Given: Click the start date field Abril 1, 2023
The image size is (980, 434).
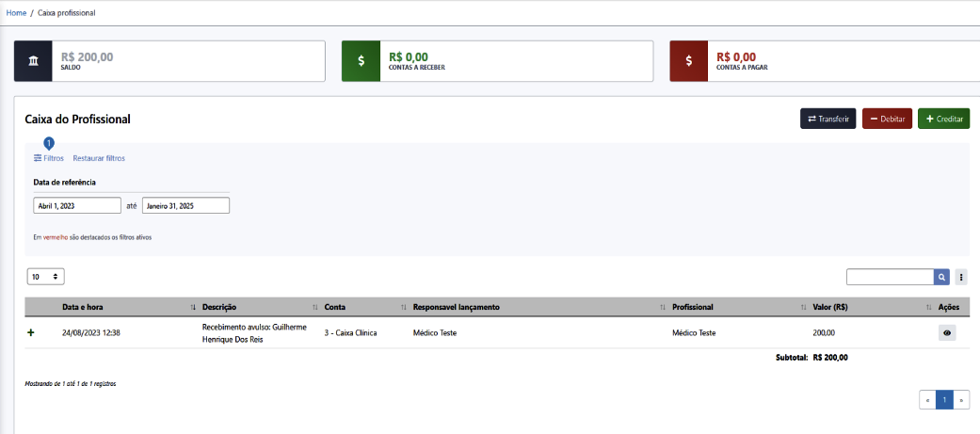Looking at the screenshot, I should [x=77, y=205].
